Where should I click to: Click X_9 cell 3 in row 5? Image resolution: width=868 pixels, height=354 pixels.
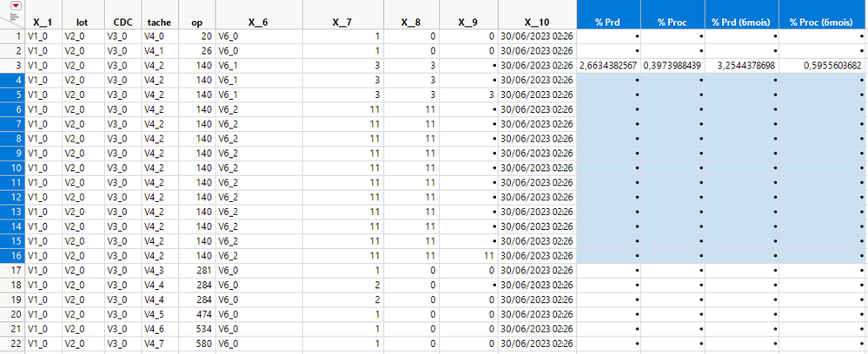(x=469, y=95)
